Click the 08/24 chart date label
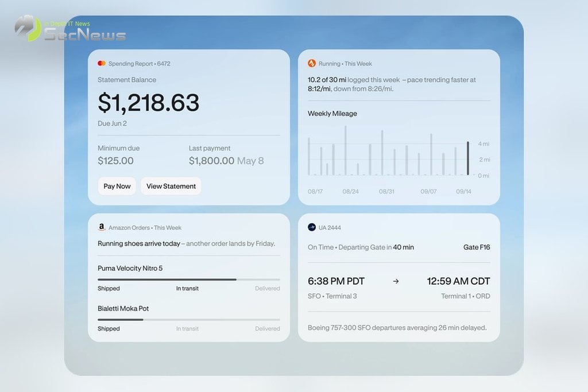 (x=350, y=192)
